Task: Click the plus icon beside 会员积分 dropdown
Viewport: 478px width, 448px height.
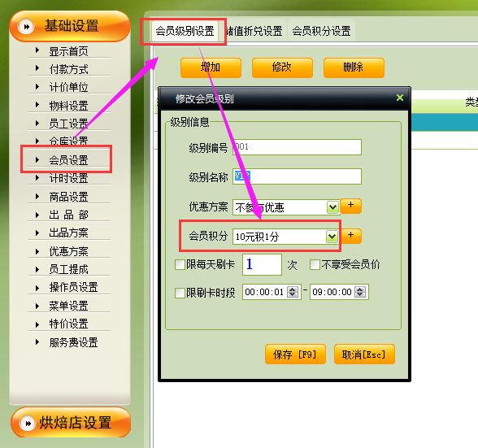Action: [350, 236]
